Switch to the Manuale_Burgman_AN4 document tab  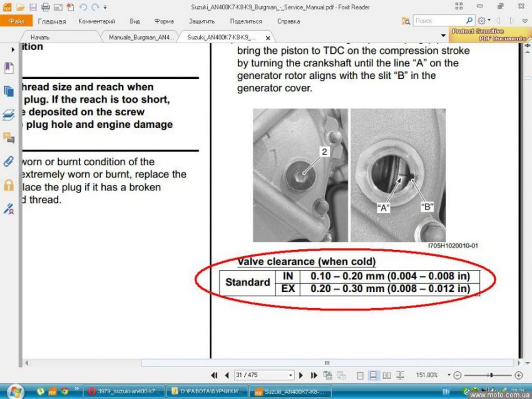click(141, 38)
